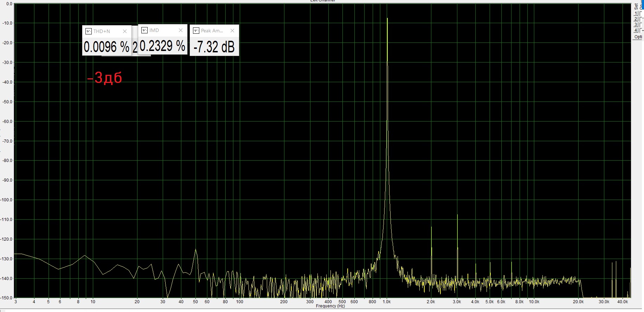Click the Set label above numbered buttons
The width and height of the screenshot is (644, 312).
pyautogui.click(x=636, y=6)
